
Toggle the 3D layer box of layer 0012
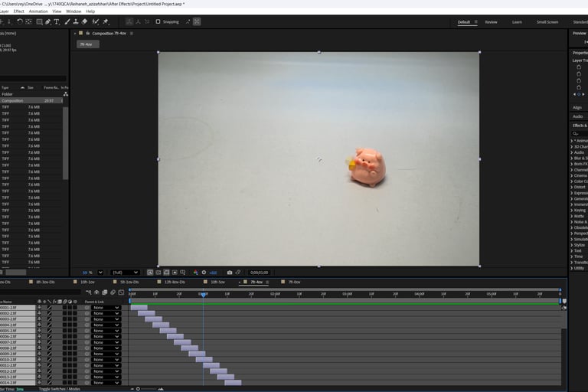75,371
